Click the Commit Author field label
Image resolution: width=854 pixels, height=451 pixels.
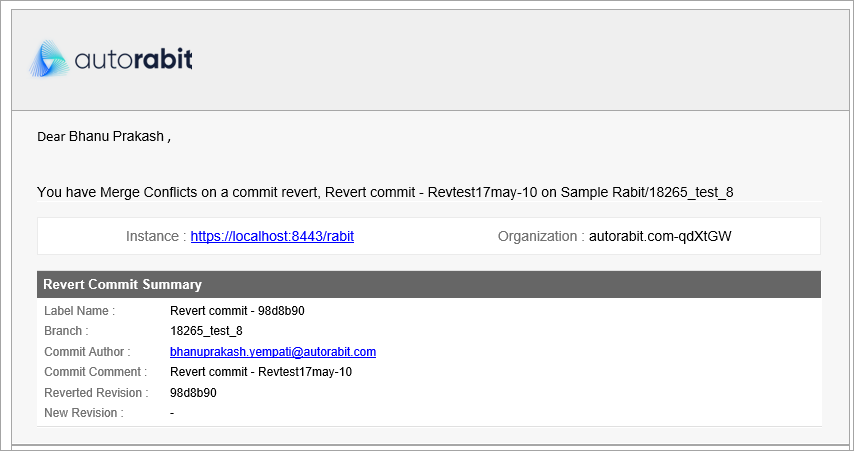(87, 352)
